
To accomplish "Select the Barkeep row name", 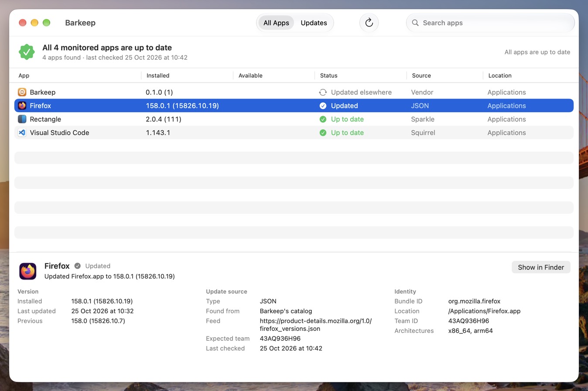I will [43, 92].
